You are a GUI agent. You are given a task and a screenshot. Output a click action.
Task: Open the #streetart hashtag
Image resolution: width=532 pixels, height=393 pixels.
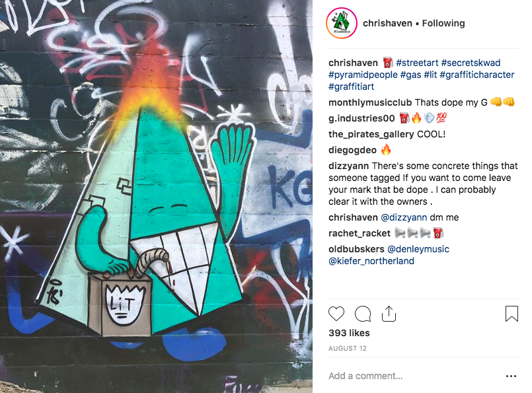(417, 63)
